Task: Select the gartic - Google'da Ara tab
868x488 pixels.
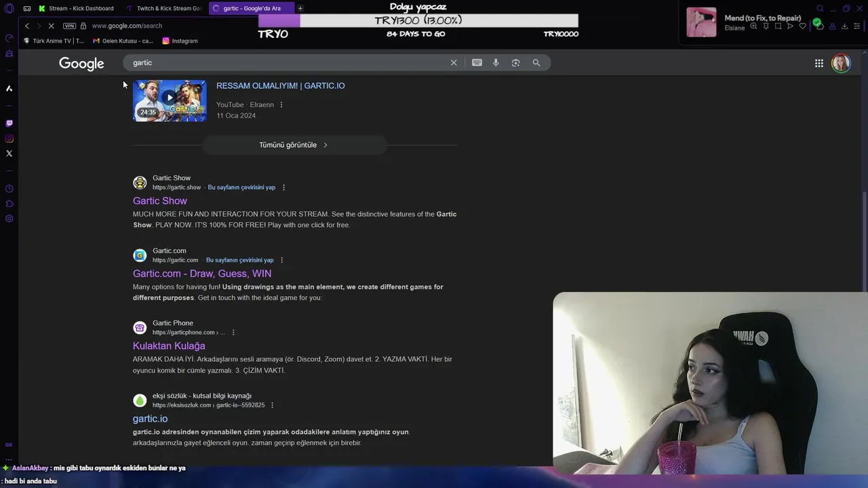Action: point(252,8)
